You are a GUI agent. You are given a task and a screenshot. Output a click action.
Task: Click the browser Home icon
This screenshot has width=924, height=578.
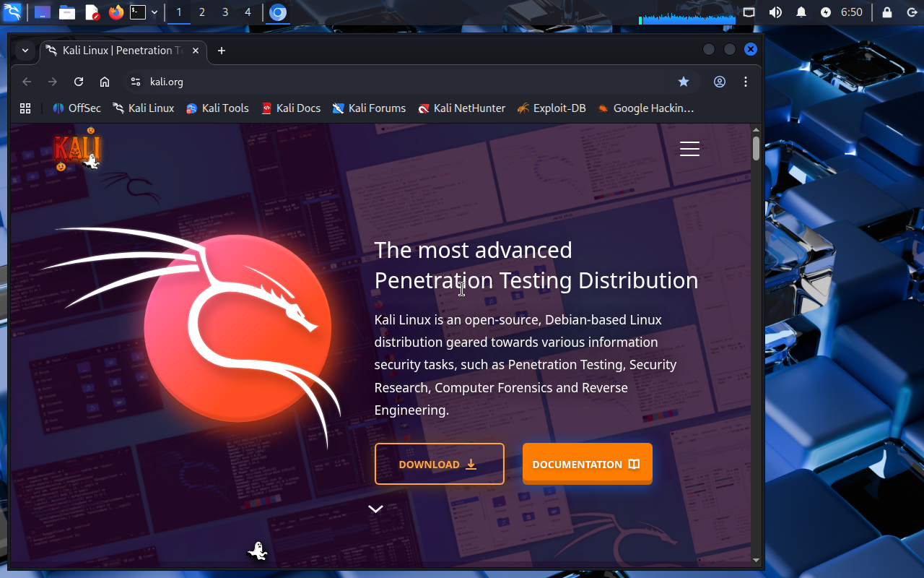[x=105, y=82]
